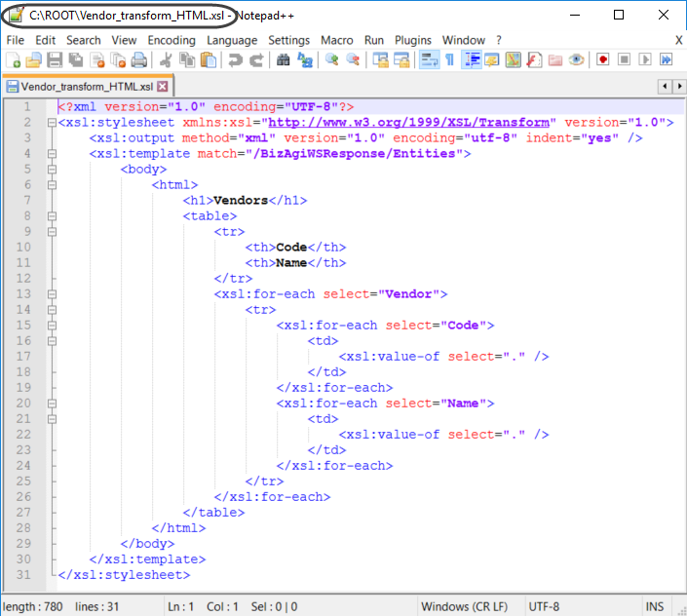The height and width of the screenshot is (616, 687).
Task: Cut selection with scissors icon
Action: pyautogui.click(x=166, y=60)
